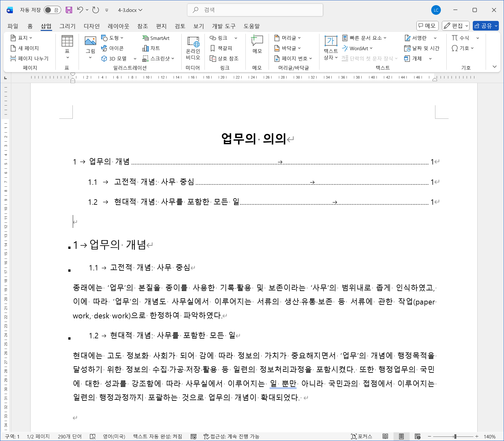Click the 검색 search box

[255, 10]
